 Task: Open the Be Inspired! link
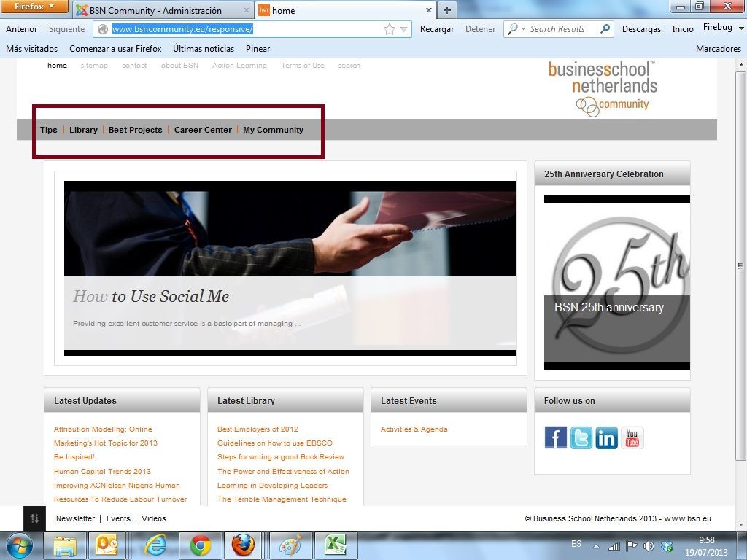coord(74,456)
